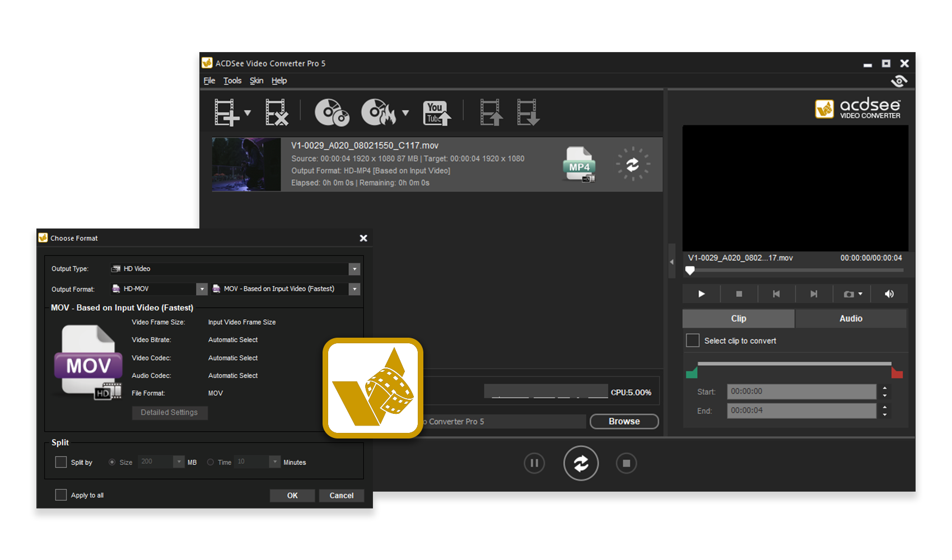Screen dimensions: 952x560
Task: Click the Move file down icon
Action: [x=528, y=113]
